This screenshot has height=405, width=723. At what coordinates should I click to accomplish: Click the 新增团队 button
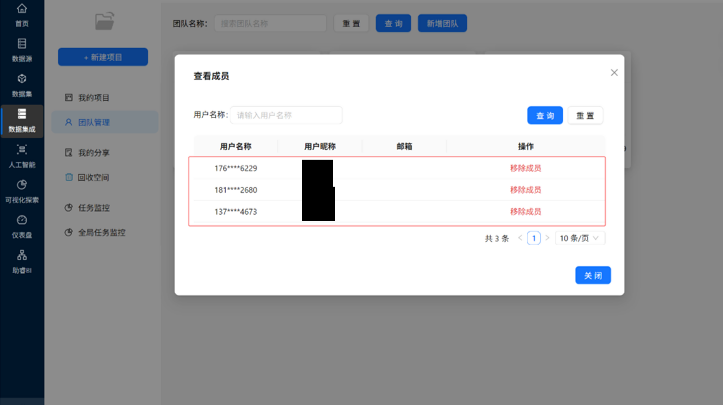pyautogui.click(x=442, y=24)
